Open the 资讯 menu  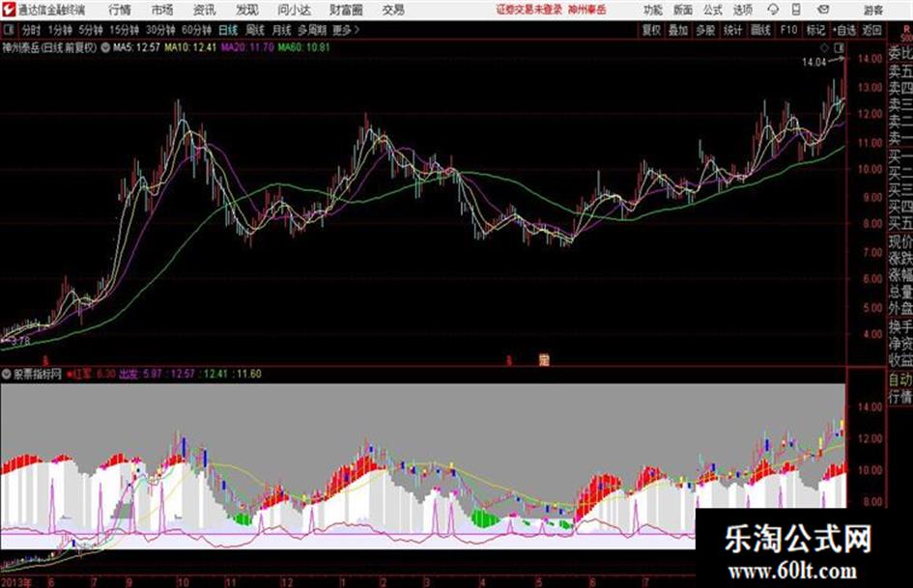click(x=205, y=10)
